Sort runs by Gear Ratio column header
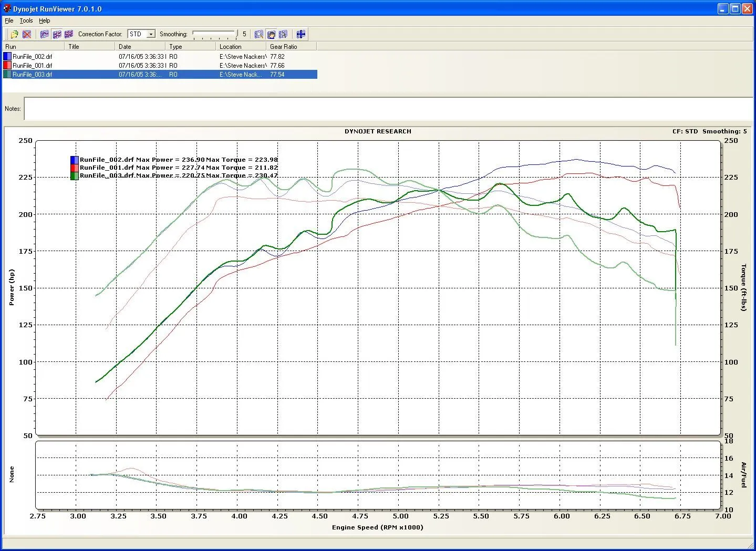 pos(284,47)
